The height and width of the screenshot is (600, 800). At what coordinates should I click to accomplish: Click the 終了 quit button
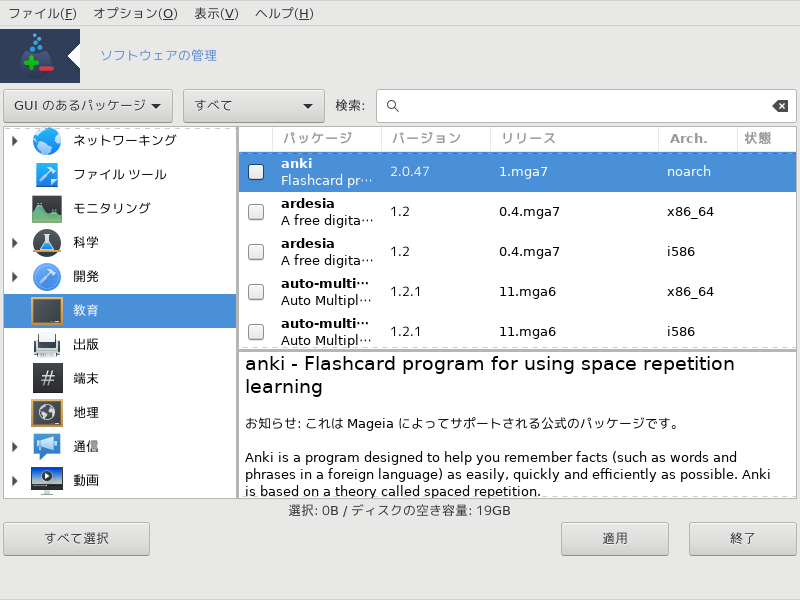coord(742,539)
